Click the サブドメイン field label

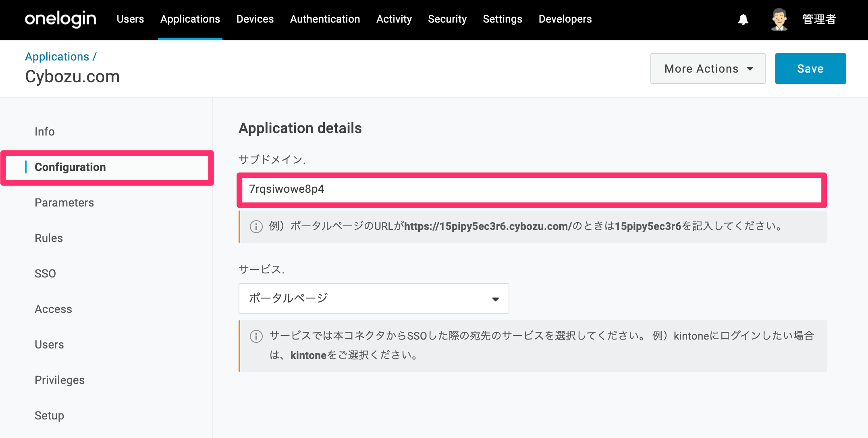point(272,160)
